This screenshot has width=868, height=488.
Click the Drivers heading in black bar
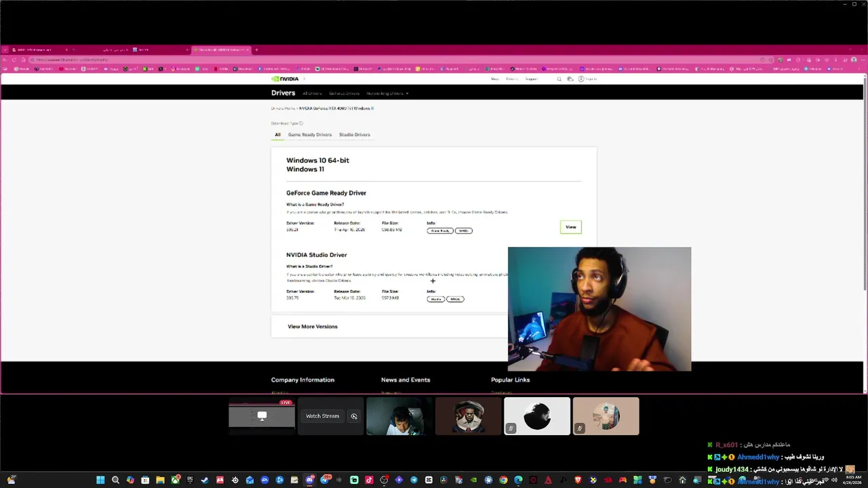click(x=283, y=93)
